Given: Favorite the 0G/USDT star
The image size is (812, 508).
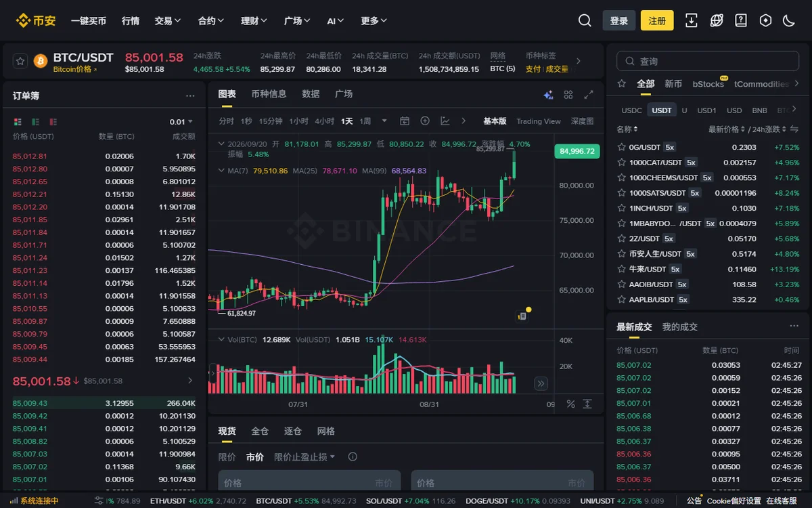Looking at the screenshot, I should point(621,147).
